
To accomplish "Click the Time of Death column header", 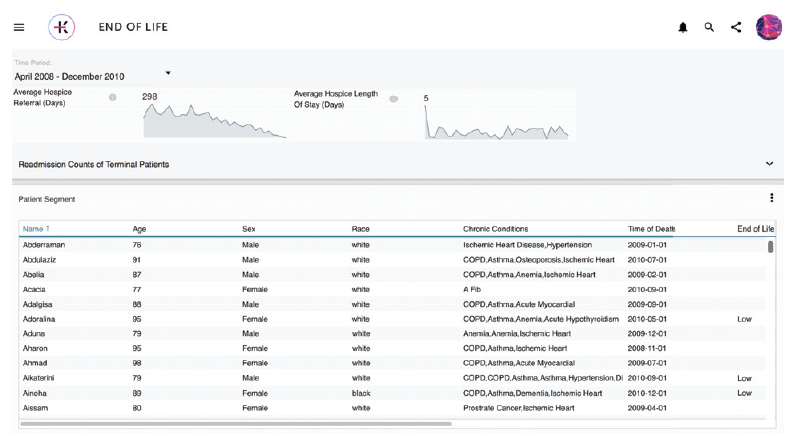I will [651, 229].
